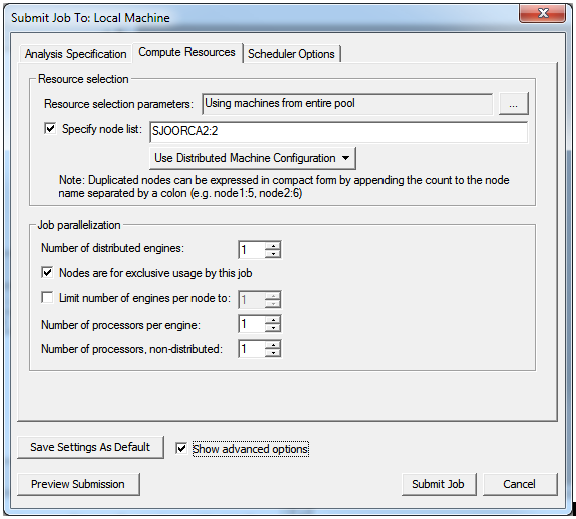Increase number of processors, non-distributed
The width and height of the screenshot is (576, 519).
(x=273, y=345)
